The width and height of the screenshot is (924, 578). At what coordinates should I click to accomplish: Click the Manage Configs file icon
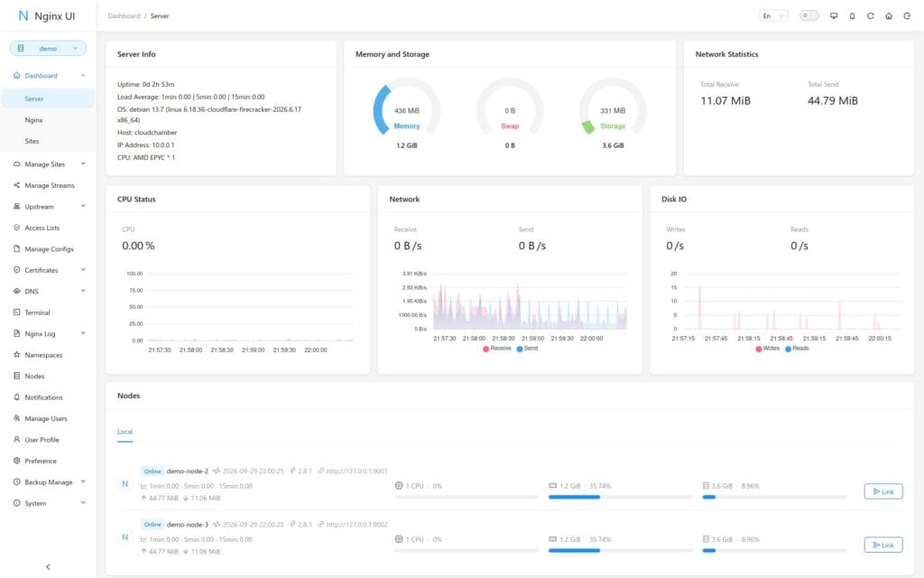point(16,248)
